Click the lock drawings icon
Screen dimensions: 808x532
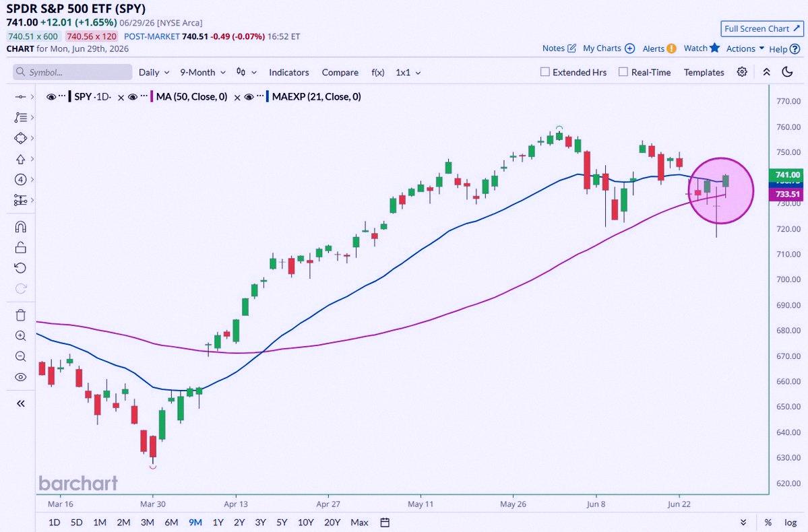(x=20, y=248)
